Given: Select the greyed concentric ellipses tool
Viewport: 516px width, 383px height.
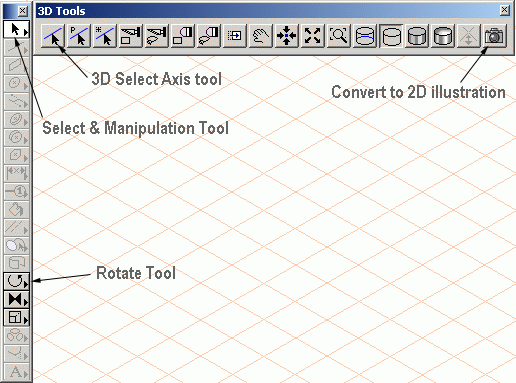Looking at the screenshot, I should coord(16,138).
